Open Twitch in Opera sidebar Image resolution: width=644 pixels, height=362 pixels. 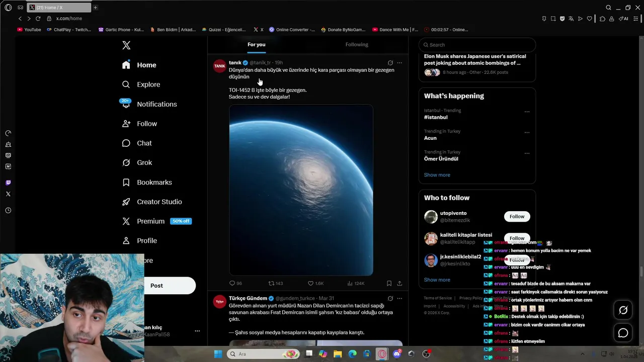pos(8,183)
